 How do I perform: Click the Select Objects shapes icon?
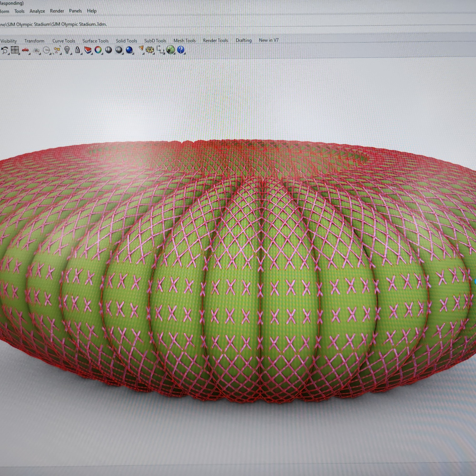[57, 50]
